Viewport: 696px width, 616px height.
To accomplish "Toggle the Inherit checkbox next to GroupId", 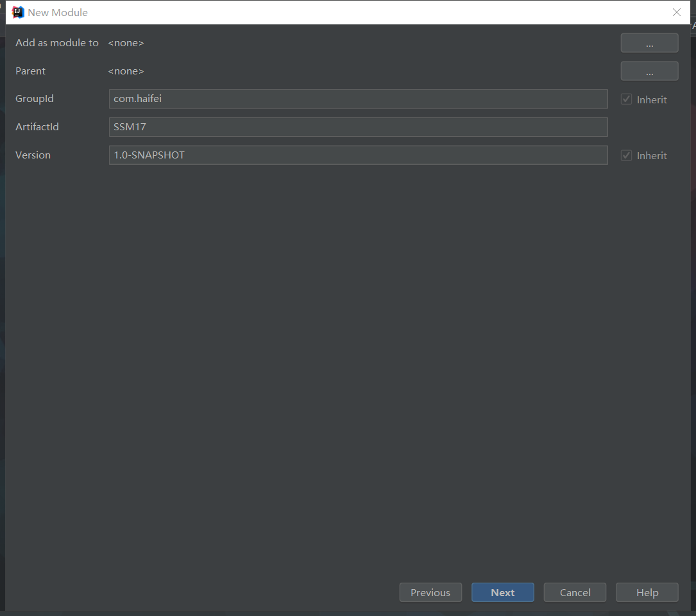I will point(625,99).
